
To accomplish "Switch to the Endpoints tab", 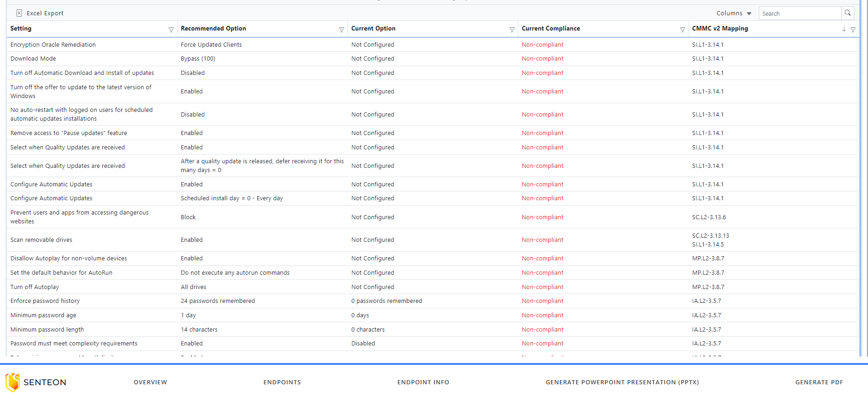I will [282, 382].
